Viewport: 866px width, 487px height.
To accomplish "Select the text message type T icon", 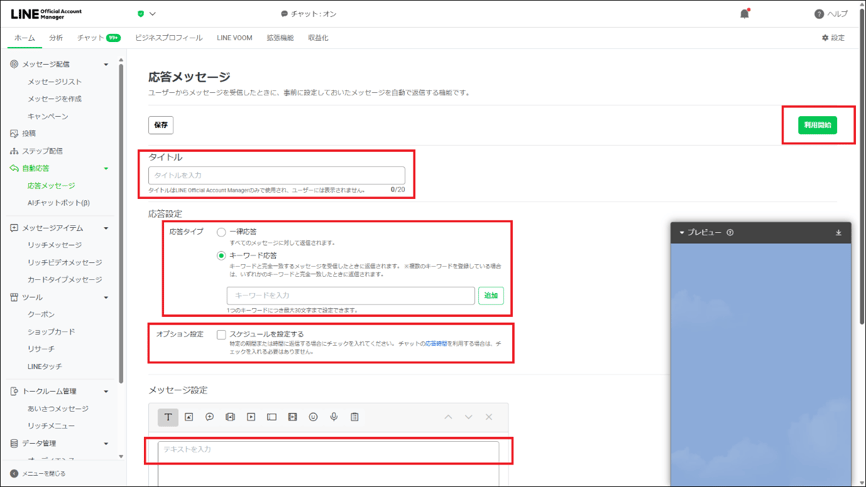I will (x=168, y=417).
